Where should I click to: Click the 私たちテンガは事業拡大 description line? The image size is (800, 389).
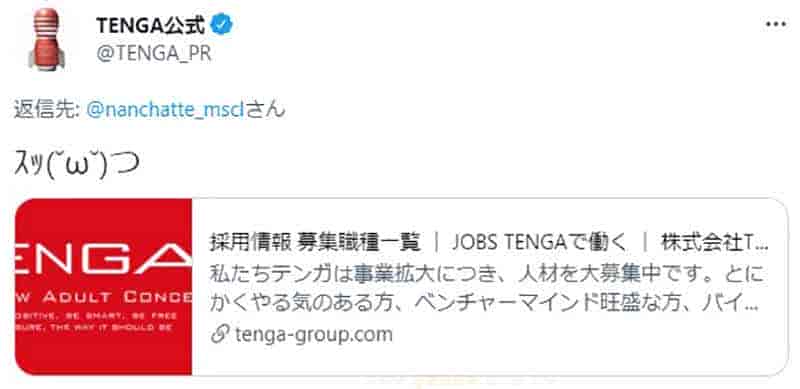tap(487, 274)
